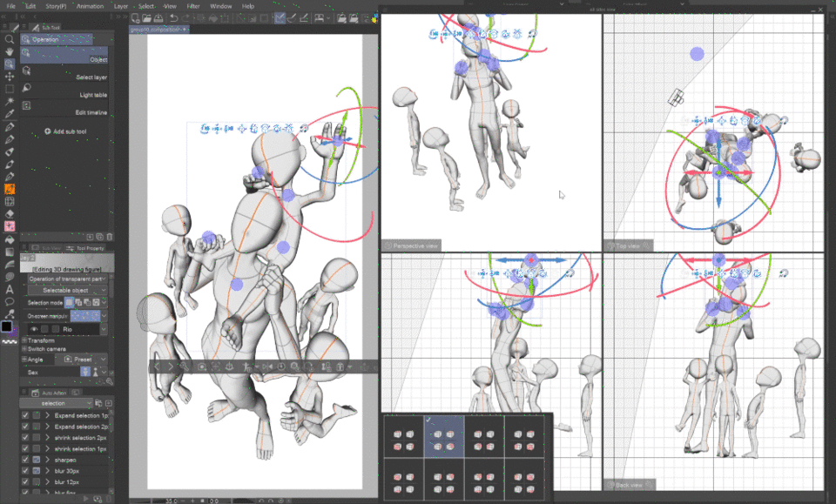
Task: Click the black main color swatch
Action: point(6,326)
